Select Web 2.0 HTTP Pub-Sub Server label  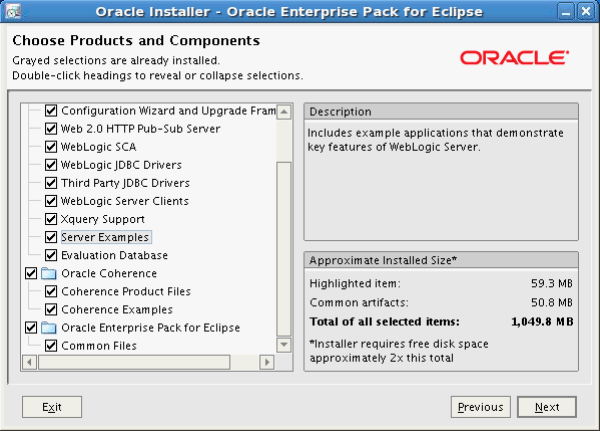(140, 129)
